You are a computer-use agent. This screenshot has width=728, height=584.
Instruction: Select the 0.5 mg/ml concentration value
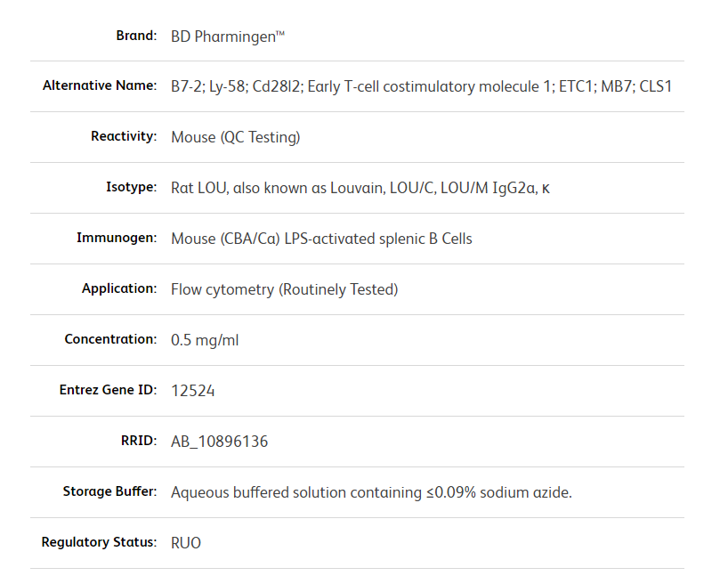click(x=205, y=340)
